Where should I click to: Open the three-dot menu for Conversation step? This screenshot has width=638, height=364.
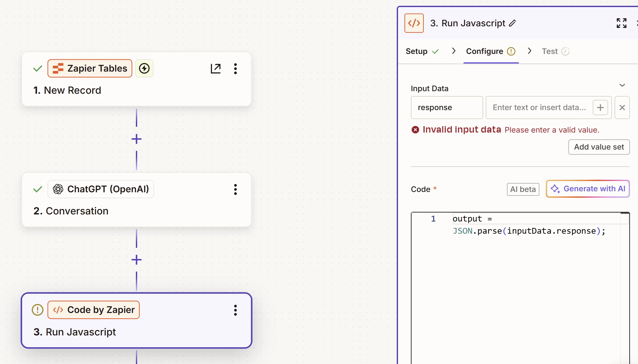235,189
